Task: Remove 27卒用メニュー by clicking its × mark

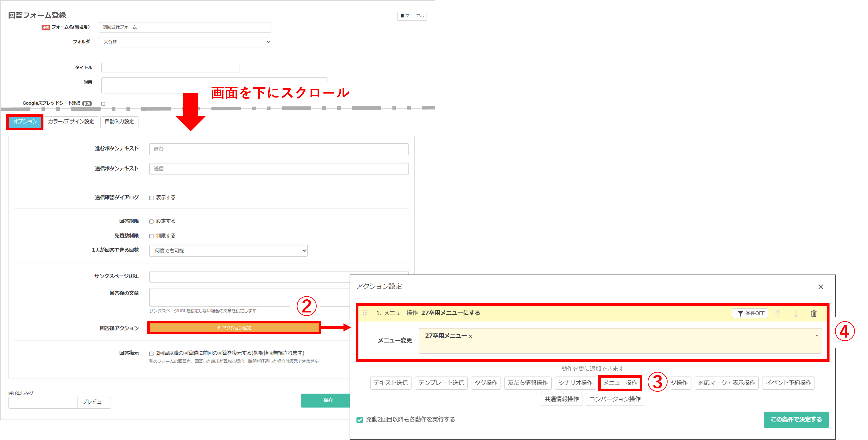Action: (470, 336)
